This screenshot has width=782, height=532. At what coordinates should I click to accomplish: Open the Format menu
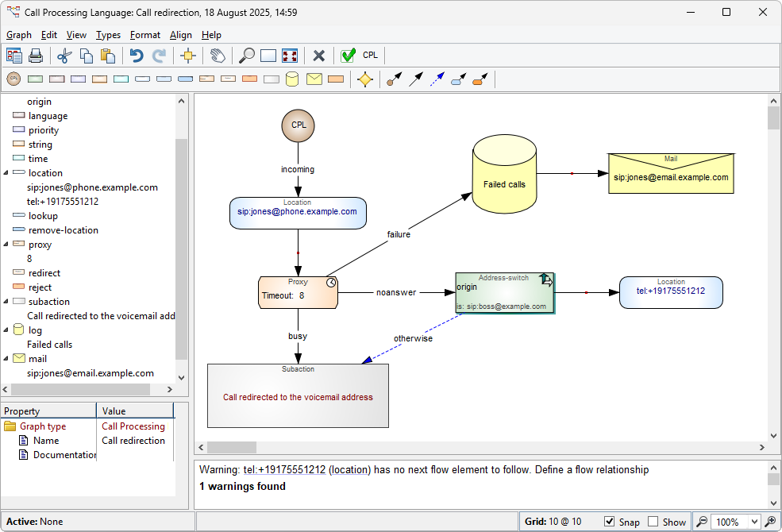145,35
